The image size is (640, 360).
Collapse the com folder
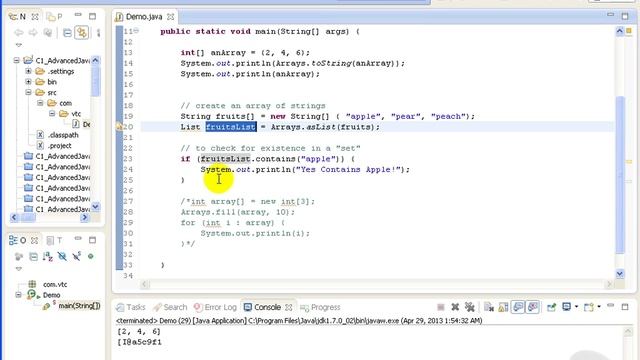pos(40,103)
